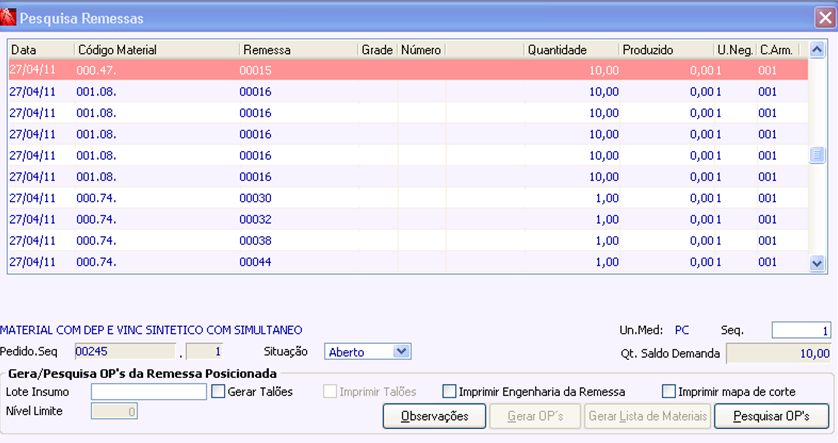Screen dimensions: 838x443
Task: Click Gerar Lista de Materiais button
Action: 648,416
